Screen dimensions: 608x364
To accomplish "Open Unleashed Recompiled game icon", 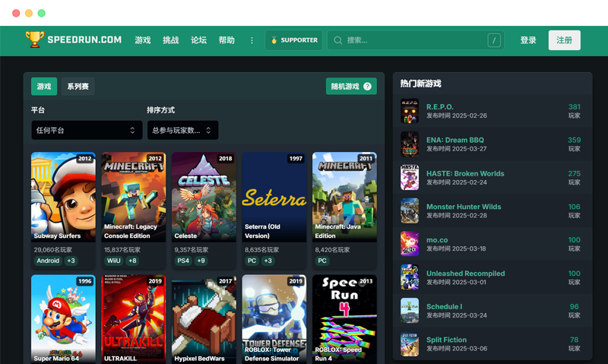I will pos(410,277).
